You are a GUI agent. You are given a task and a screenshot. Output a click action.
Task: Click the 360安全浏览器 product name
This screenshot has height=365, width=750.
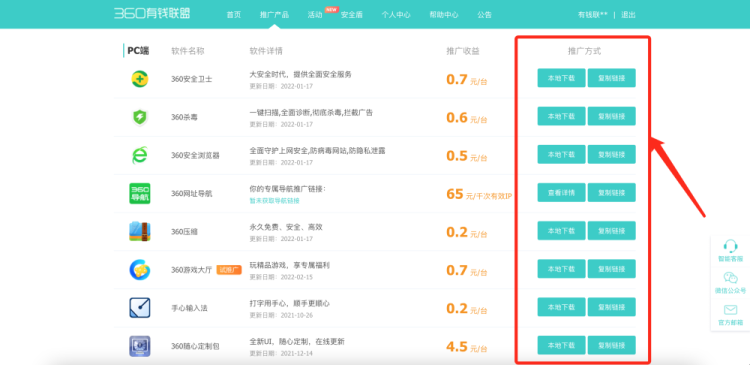point(195,155)
